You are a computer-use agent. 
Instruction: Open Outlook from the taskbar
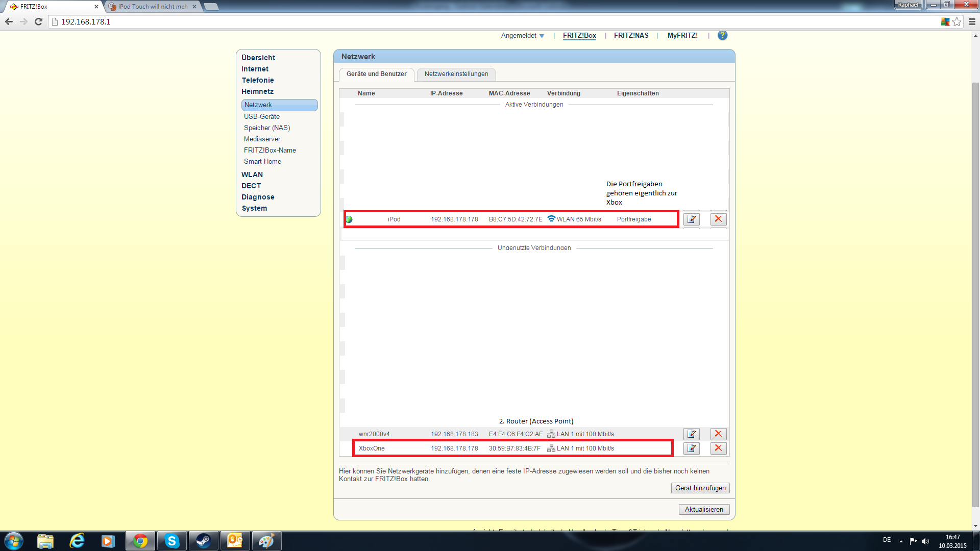(x=235, y=541)
